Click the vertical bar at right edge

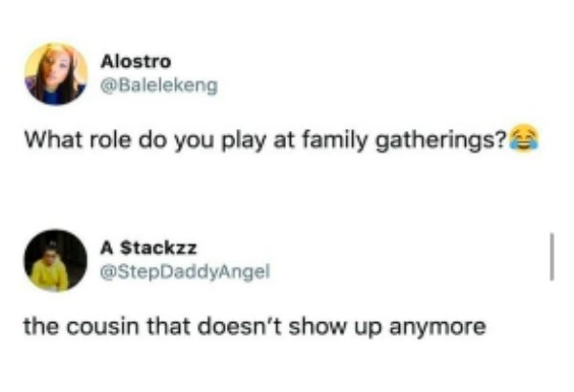[552, 256]
